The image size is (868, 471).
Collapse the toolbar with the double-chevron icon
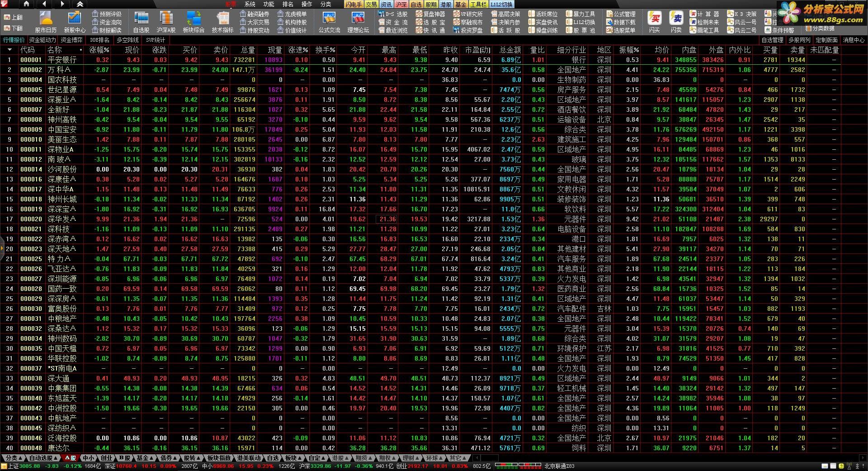pyautogui.click(x=80, y=4)
